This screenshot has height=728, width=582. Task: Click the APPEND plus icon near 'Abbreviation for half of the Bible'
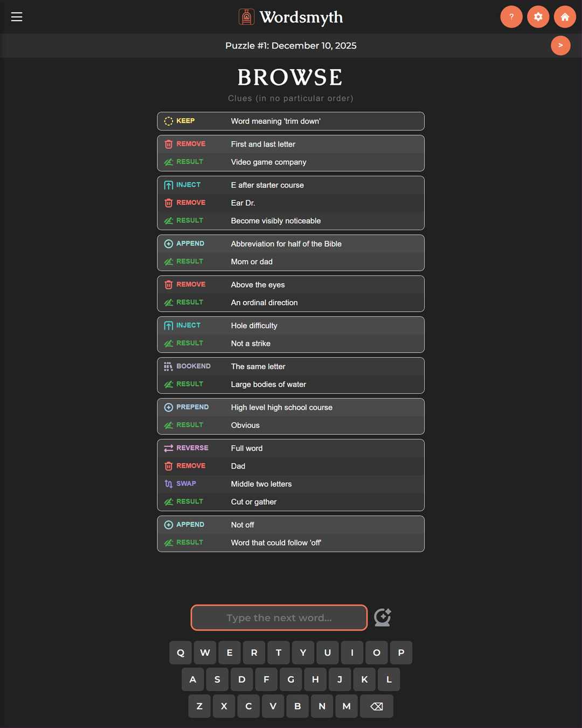(169, 244)
